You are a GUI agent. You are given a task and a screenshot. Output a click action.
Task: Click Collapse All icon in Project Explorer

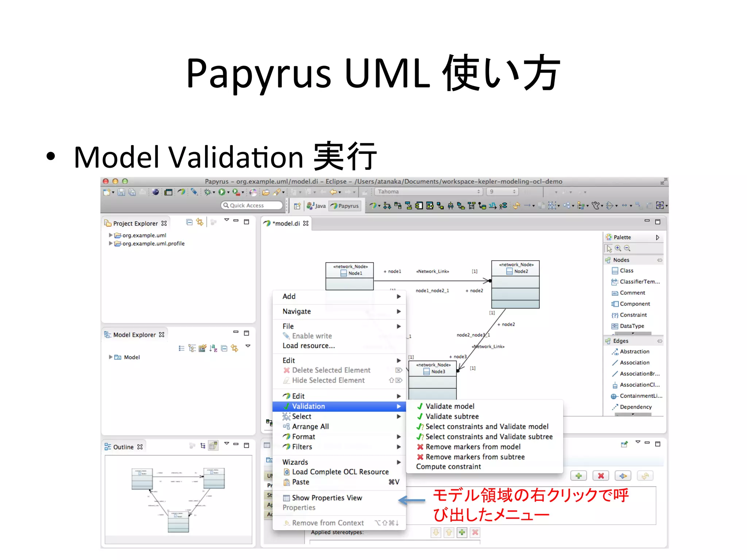pyautogui.click(x=189, y=222)
